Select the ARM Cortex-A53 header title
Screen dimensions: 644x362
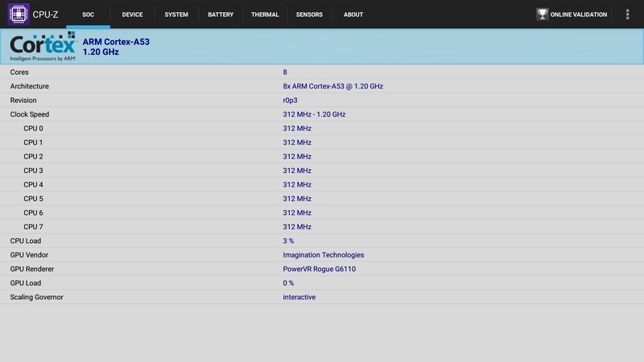tap(116, 42)
